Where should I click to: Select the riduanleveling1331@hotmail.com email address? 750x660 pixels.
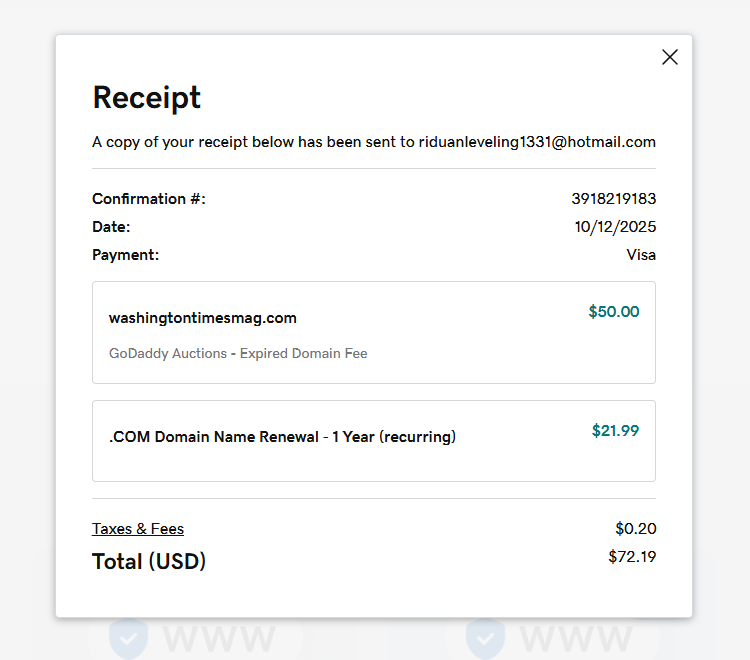537,142
